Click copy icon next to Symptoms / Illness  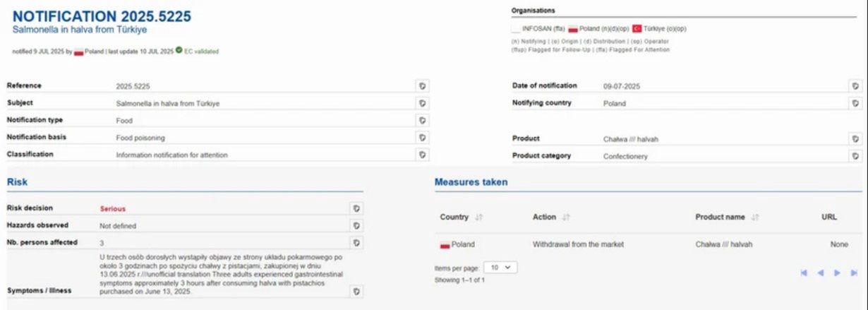(x=356, y=291)
